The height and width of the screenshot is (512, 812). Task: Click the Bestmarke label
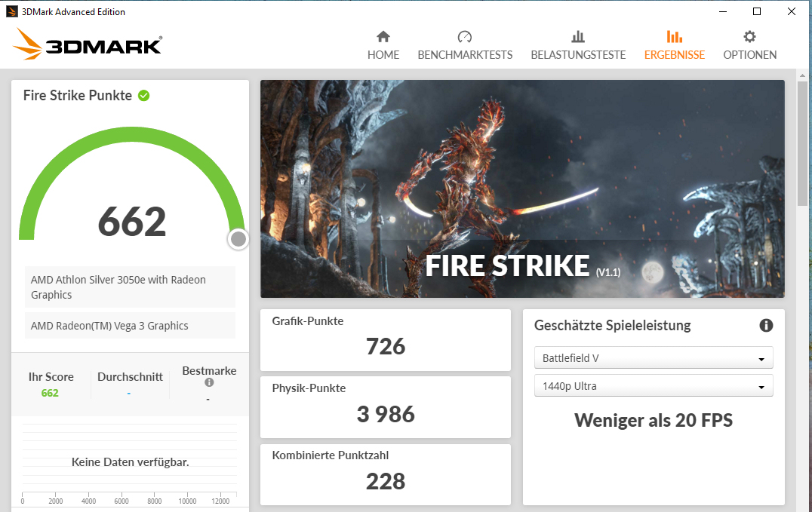(x=209, y=371)
